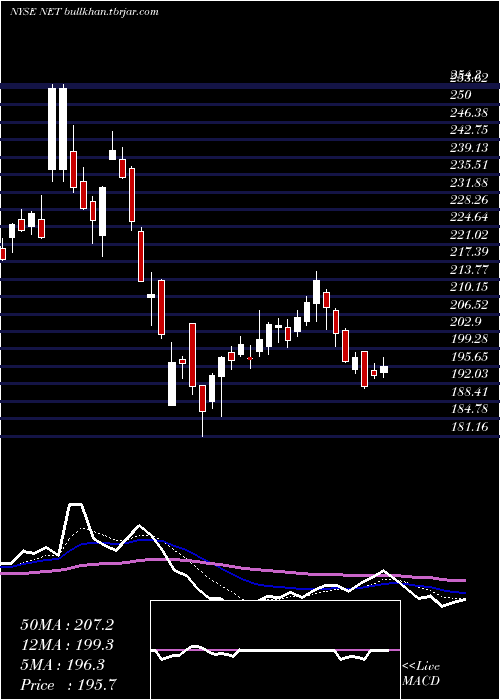This screenshot has height=700, width=500.
Task: Click inside the Live MACD inset chart
Action: (x=275, y=650)
